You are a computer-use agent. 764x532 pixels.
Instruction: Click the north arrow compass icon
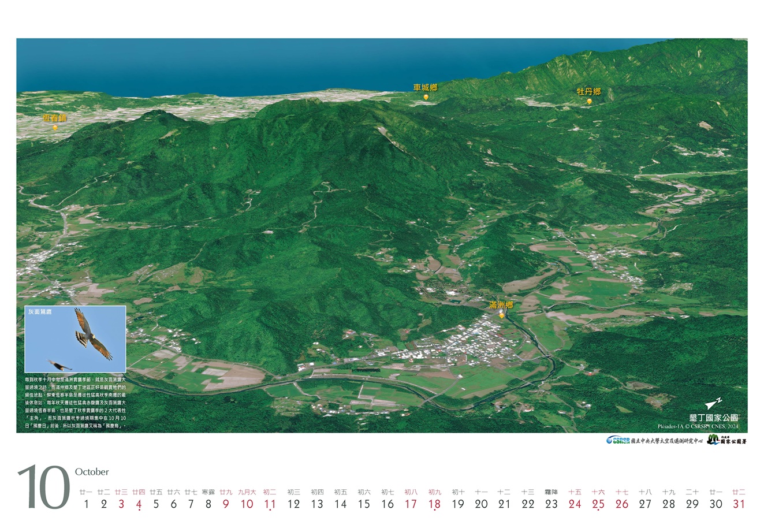tap(714, 403)
